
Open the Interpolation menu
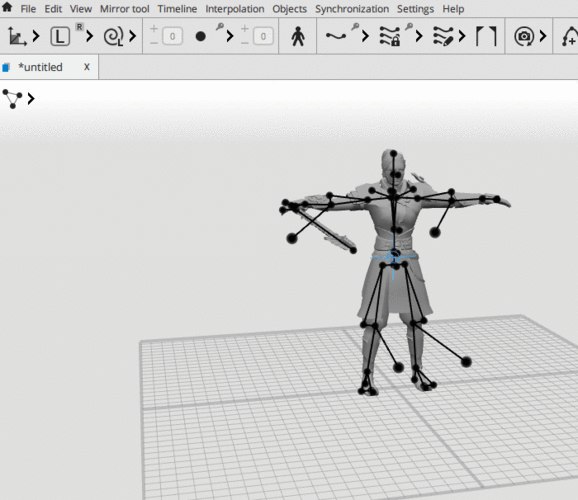(x=235, y=9)
